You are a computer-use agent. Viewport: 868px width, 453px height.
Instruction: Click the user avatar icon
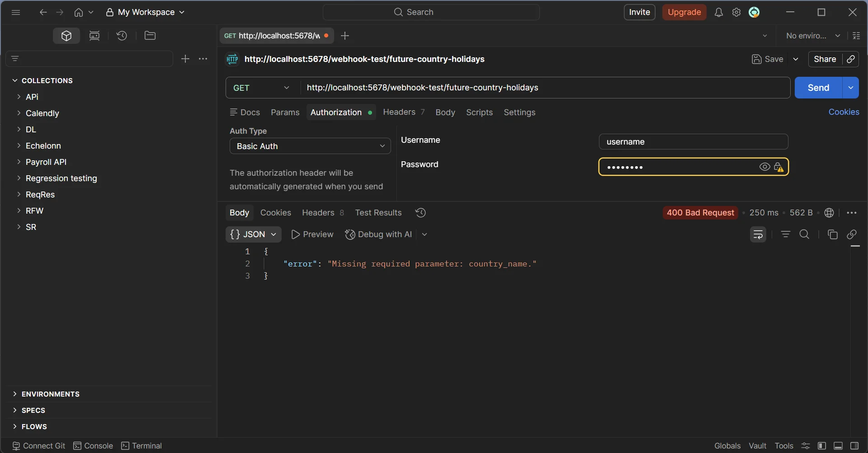pyautogui.click(x=754, y=12)
